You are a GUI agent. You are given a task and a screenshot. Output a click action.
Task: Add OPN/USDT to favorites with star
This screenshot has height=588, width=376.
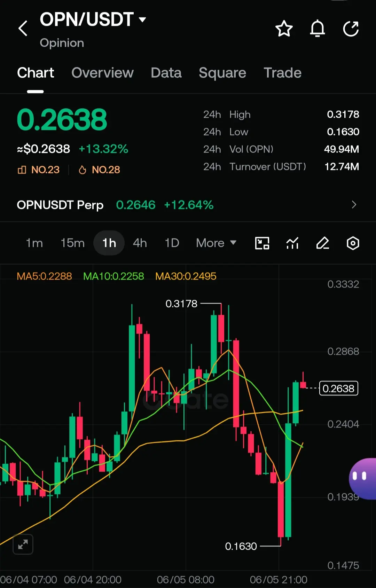click(x=284, y=29)
